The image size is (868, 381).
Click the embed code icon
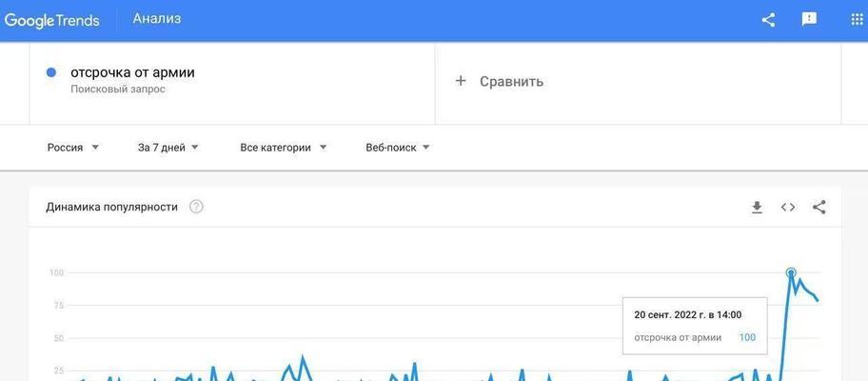(x=788, y=207)
